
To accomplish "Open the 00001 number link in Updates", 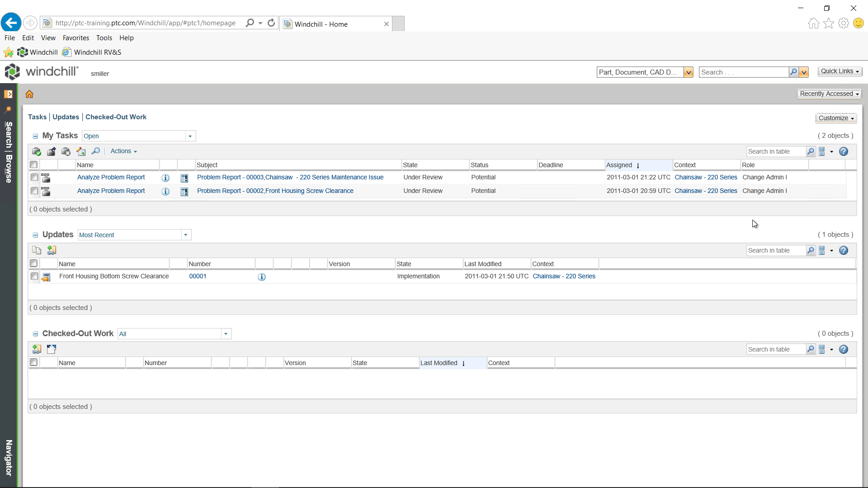I will (x=198, y=277).
